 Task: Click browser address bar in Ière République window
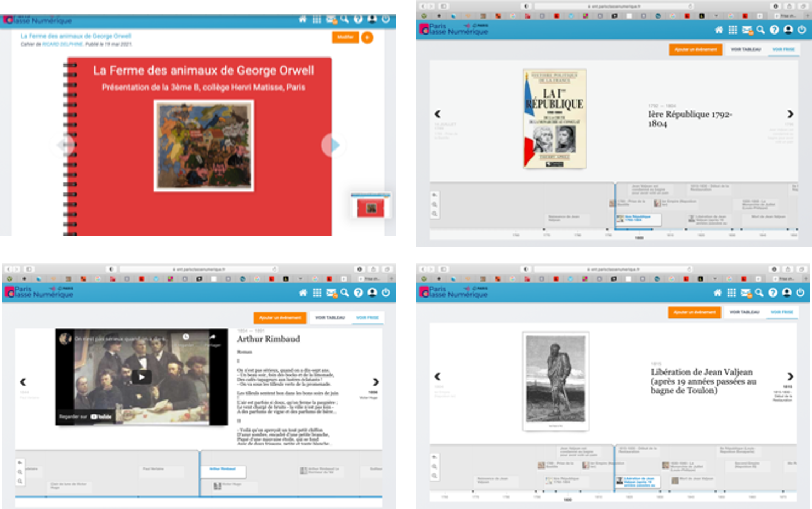[x=614, y=7]
